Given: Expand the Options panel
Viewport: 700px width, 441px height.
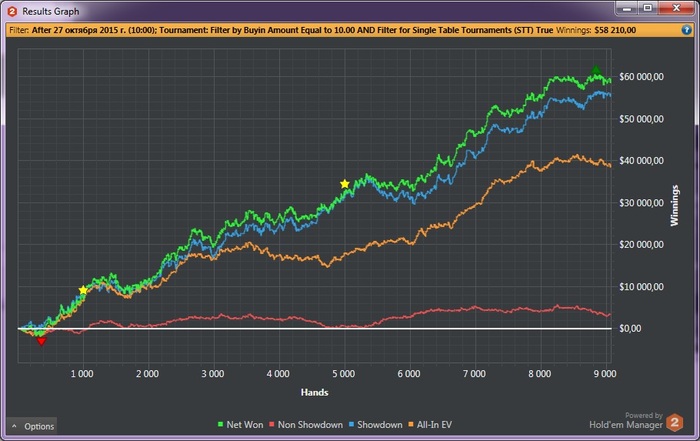Looking at the screenshot, I should [32, 426].
